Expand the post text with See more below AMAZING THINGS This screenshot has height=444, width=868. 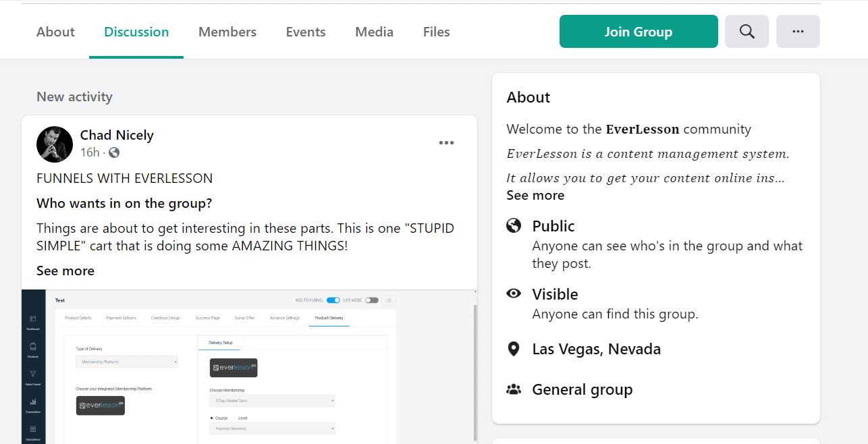pyautogui.click(x=65, y=271)
